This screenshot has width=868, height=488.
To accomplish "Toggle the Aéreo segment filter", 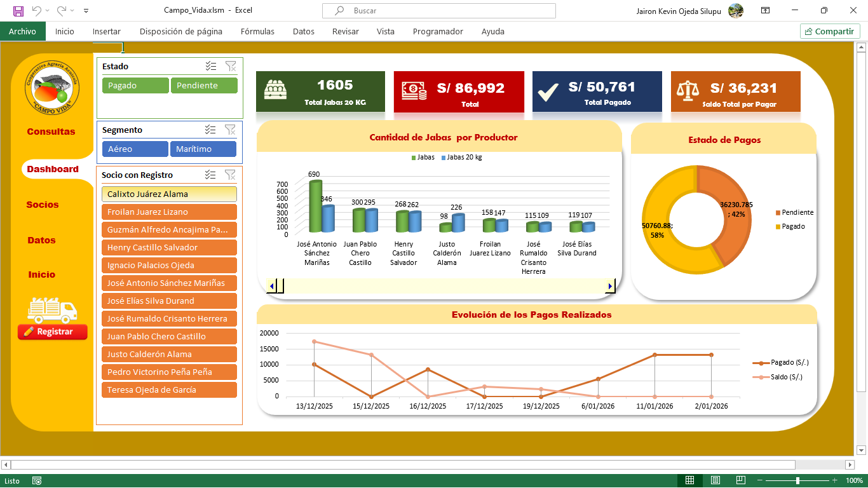I will tap(135, 149).
